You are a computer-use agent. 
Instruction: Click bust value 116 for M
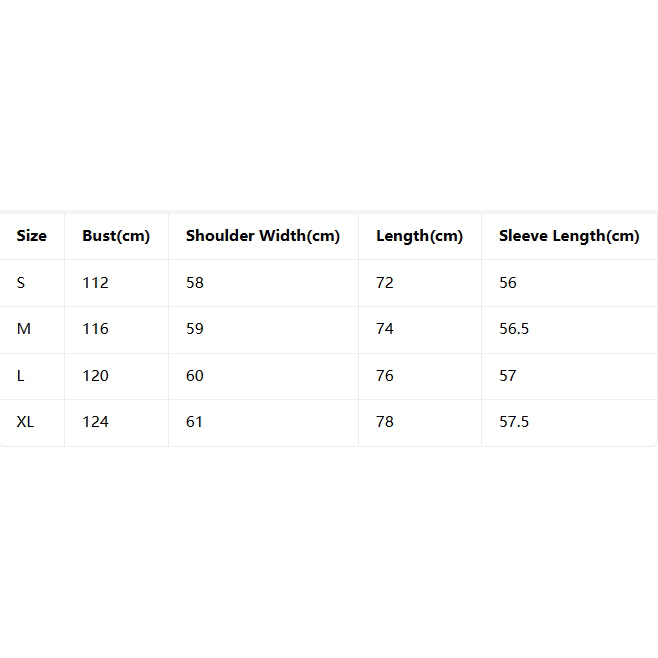[x=95, y=329]
